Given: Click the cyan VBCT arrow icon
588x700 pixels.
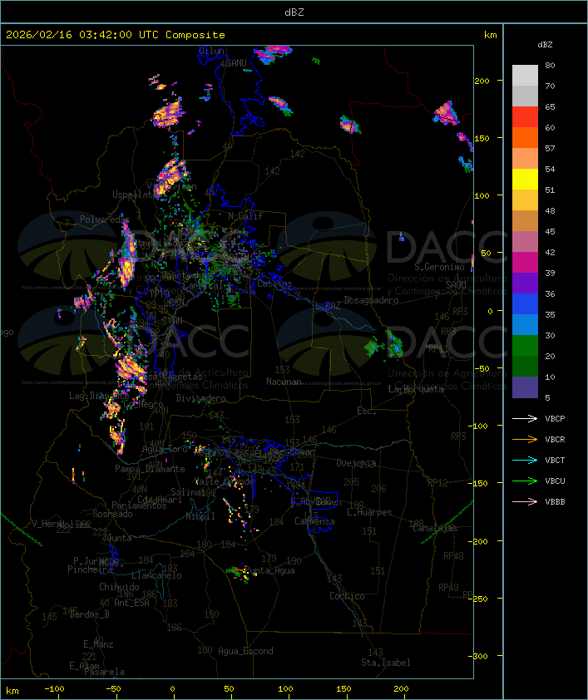Looking at the screenshot, I should [x=525, y=460].
